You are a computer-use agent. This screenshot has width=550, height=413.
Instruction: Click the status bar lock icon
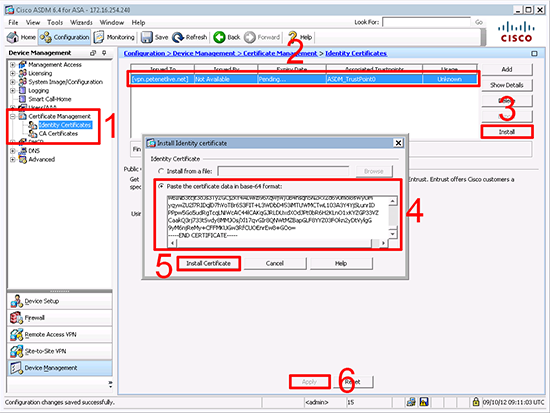point(476,401)
